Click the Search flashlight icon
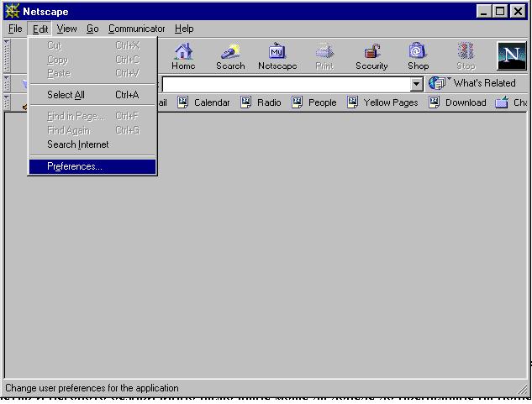The height and width of the screenshot is (404, 532). [x=230, y=51]
